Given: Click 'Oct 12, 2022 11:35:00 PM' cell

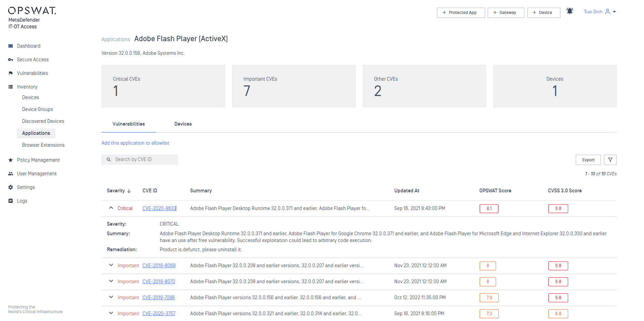Looking at the screenshot, I should (420, 298).
